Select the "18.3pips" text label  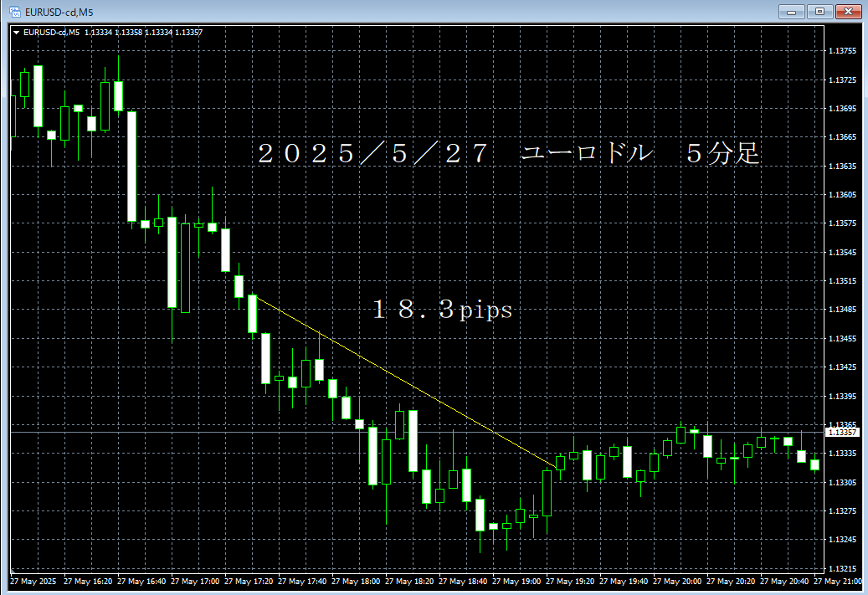[x=442, y=311]
